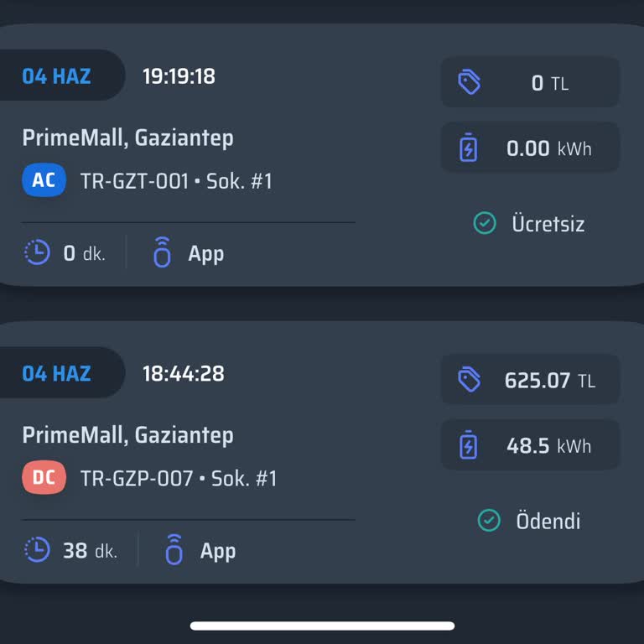Tap the price tag icon showing 625.07 TL
Viewport: 644px width, 644px height.
tap(470, 380)
